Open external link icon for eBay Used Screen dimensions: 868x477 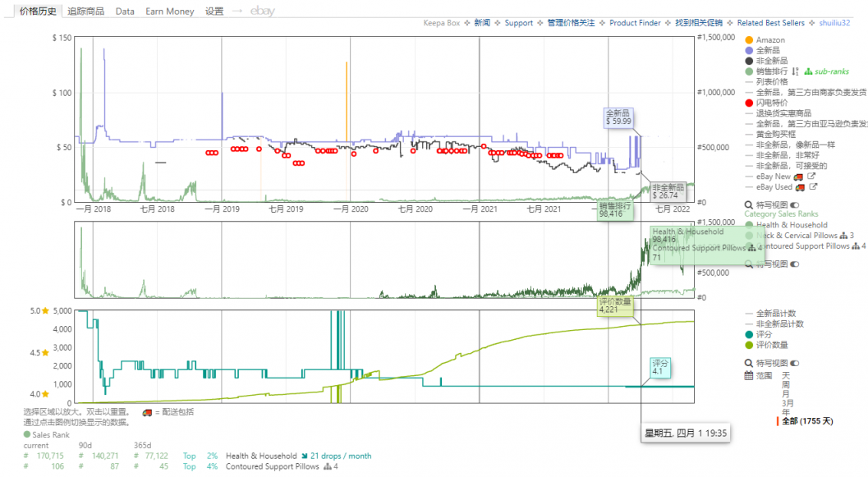click(813, 186)
